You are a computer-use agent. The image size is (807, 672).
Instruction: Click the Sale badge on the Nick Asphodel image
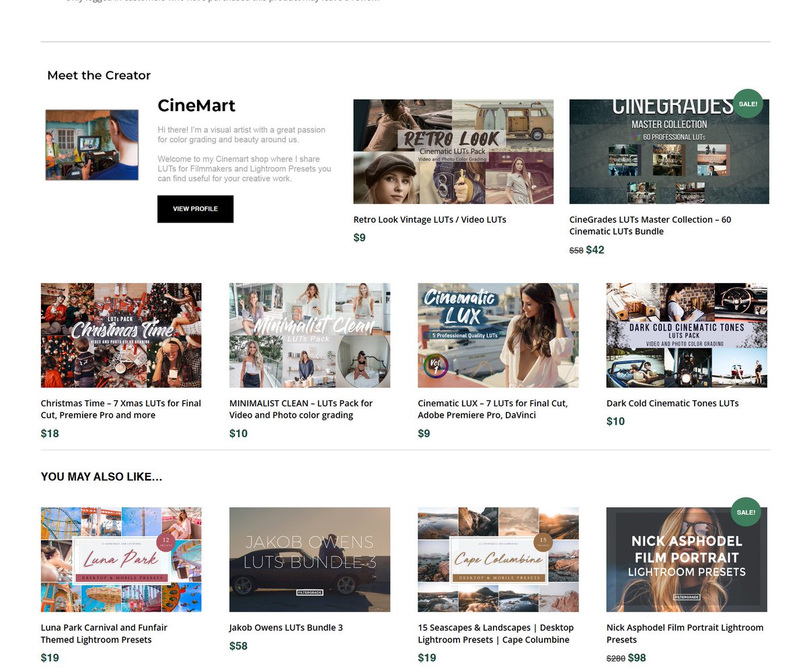click(746, 512)
